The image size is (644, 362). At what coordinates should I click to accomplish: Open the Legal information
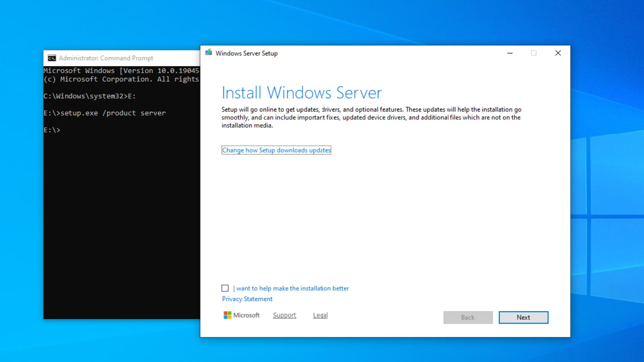pos(320,315)
